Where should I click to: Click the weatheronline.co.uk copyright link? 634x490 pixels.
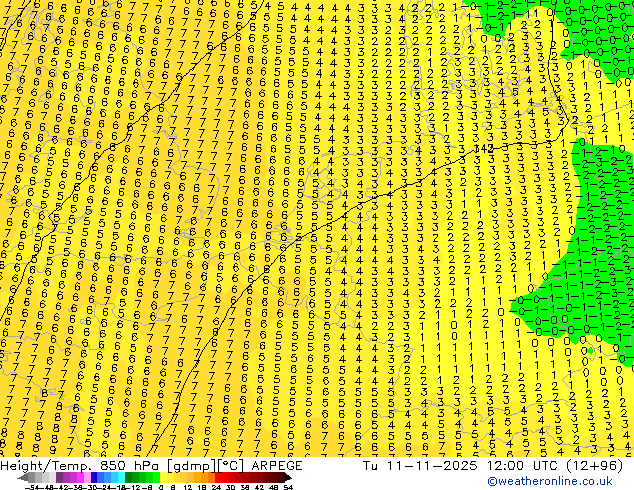[550, 481]
